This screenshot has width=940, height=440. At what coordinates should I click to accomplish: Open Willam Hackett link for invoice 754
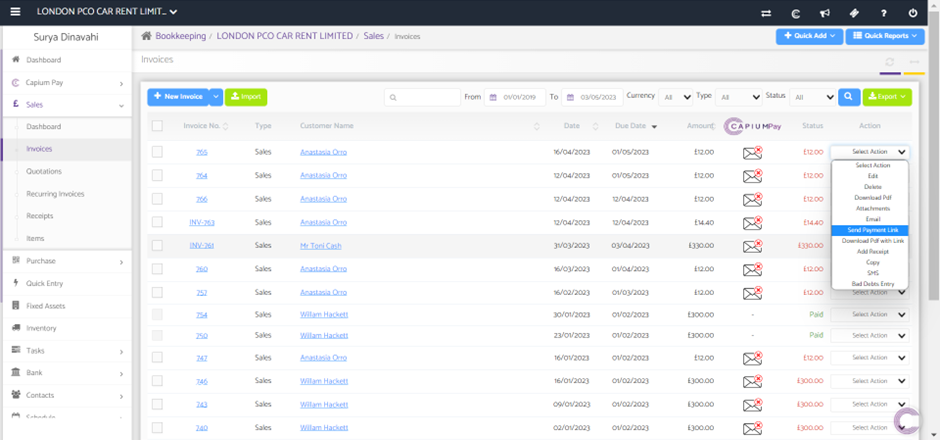click(x=324, y=315)
